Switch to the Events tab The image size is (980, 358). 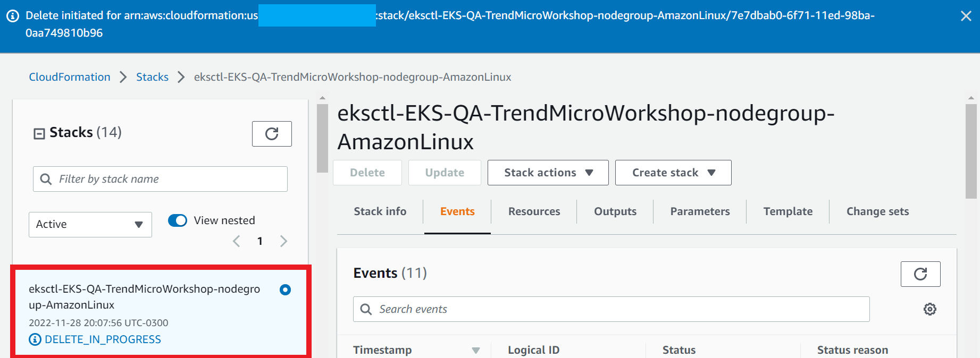point(457,211)
